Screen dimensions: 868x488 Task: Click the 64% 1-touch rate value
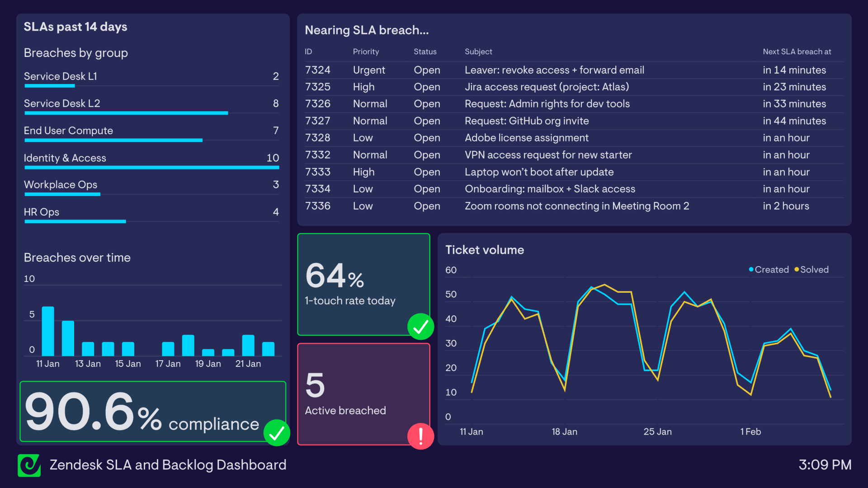(335, 276)
